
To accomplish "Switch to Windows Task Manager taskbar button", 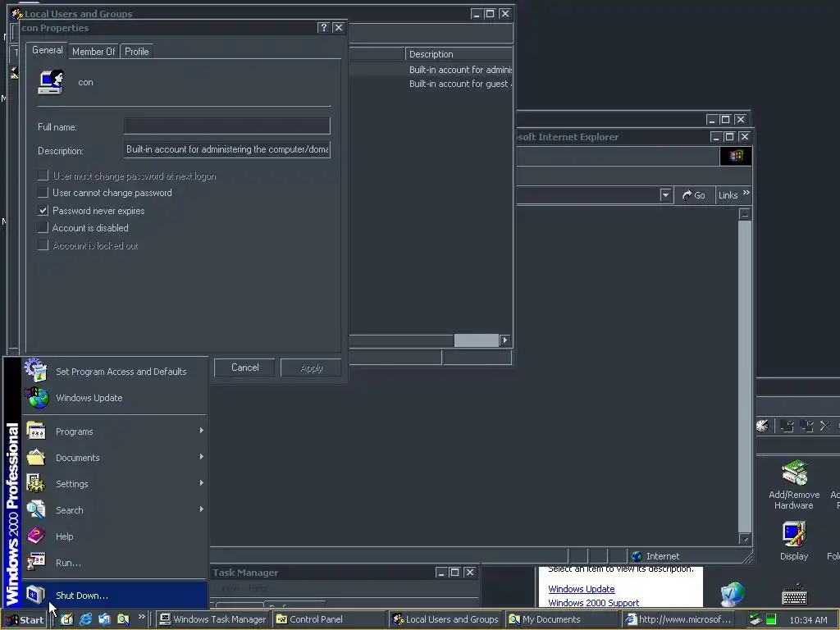I will coord(212,619).
